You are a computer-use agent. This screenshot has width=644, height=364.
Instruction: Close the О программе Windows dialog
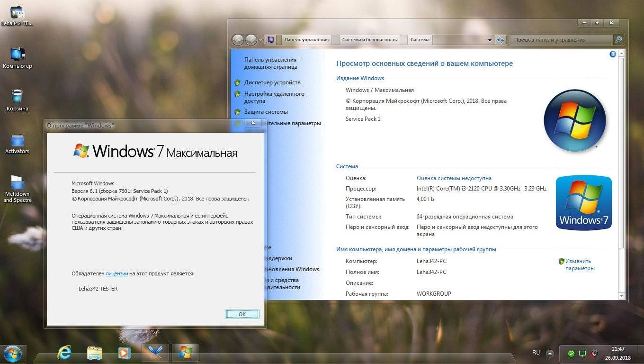[253, 123]
